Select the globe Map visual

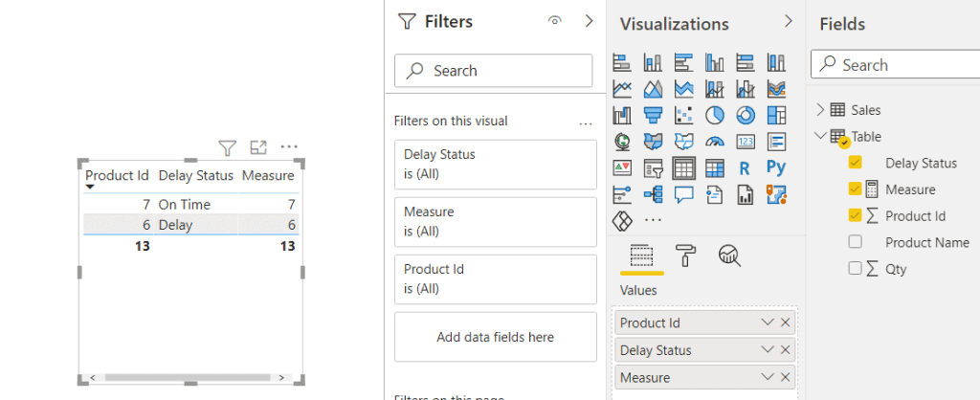point(622,142)
